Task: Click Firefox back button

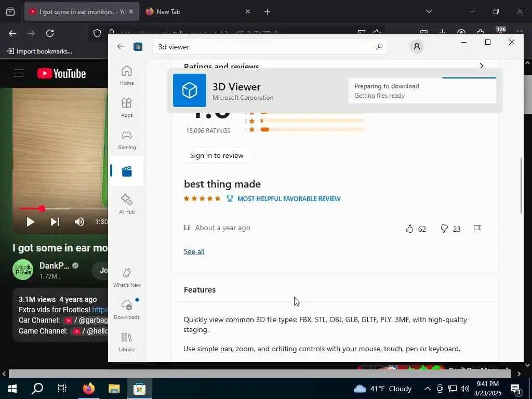Action: (12, 33)
